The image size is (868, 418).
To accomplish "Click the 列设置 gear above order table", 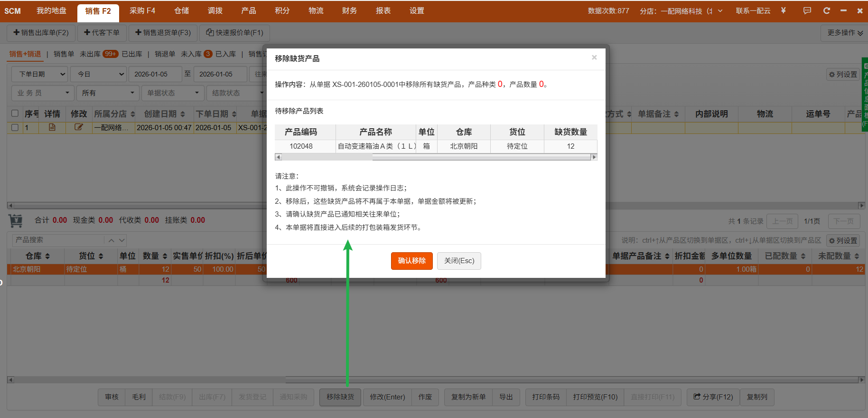I will (843, 74).
